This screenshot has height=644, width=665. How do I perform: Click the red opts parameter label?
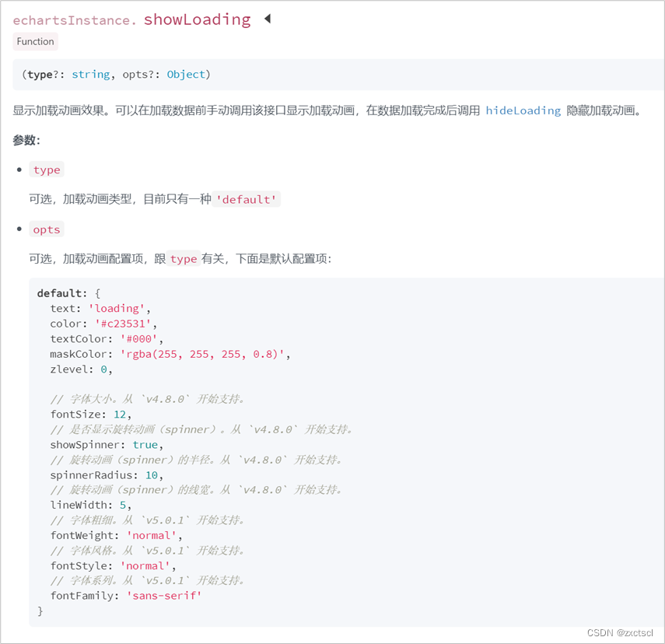47,229
